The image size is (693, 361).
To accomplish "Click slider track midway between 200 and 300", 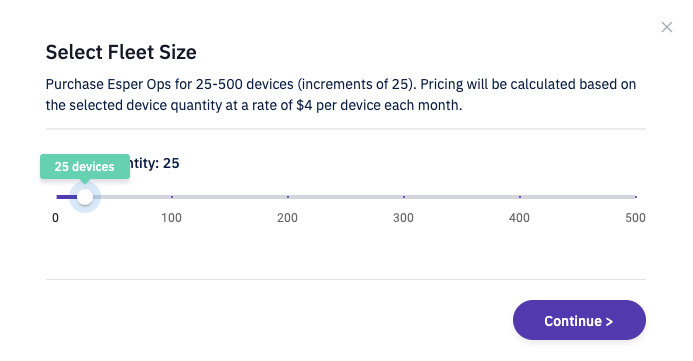I will point(346,197).
